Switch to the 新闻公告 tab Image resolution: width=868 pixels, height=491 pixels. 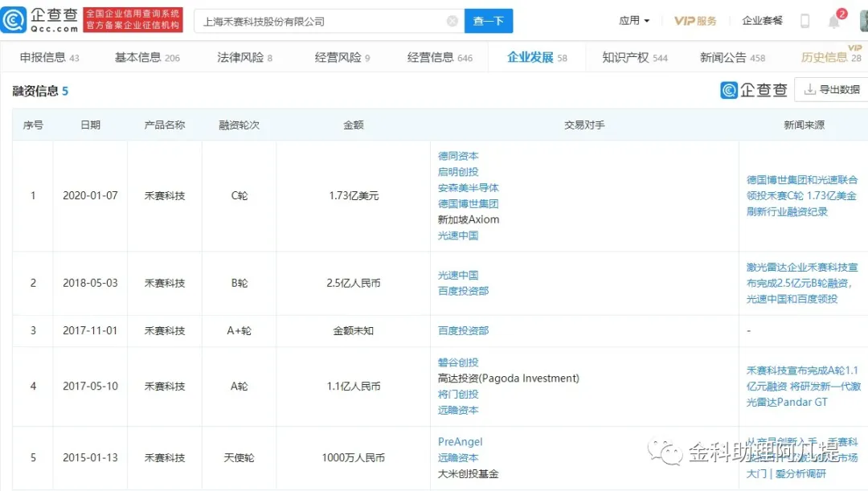pyautogui.click(x=732, y=57)
